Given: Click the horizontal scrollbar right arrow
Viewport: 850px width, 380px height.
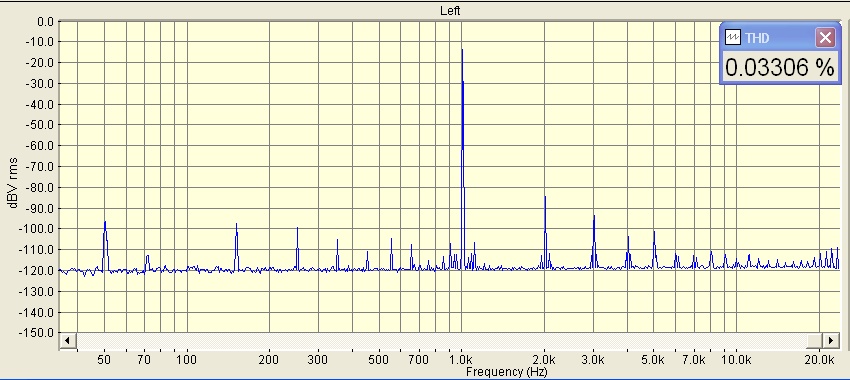Looking at the screenshot, I should point(831,340).
